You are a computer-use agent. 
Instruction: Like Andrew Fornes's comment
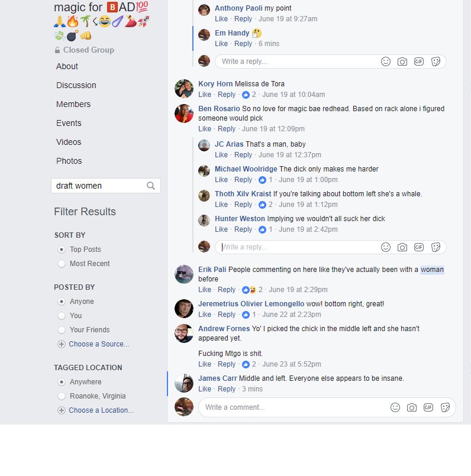point(205,364)
